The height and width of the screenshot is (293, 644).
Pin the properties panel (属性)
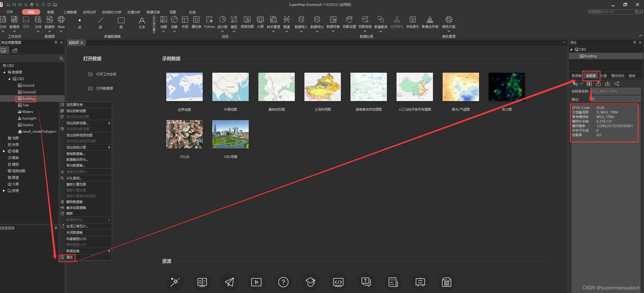[x=634, y=43]
